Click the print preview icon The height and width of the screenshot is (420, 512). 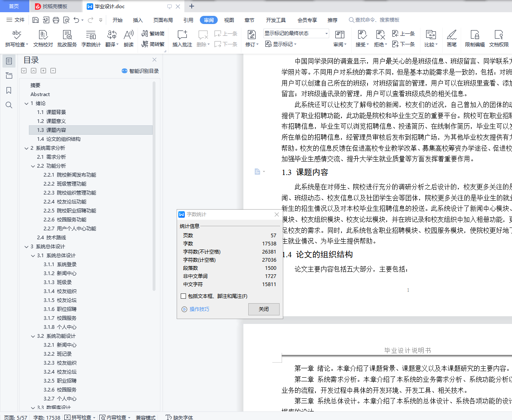66,20
